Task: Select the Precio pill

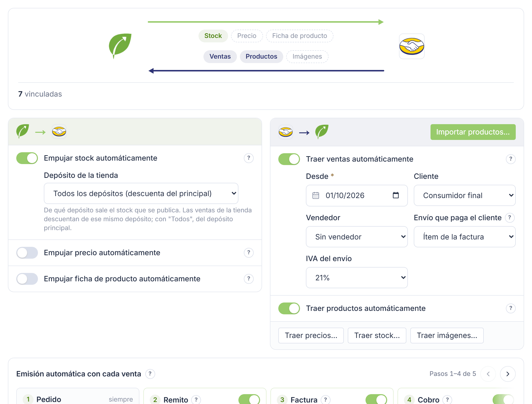Action: pyautogui.click(x=247, y=36)
